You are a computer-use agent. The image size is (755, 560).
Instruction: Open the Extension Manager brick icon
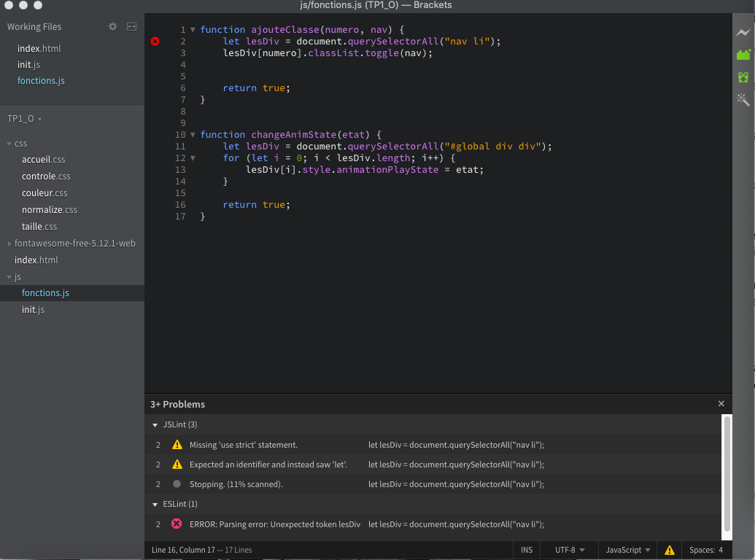point(743,55)
